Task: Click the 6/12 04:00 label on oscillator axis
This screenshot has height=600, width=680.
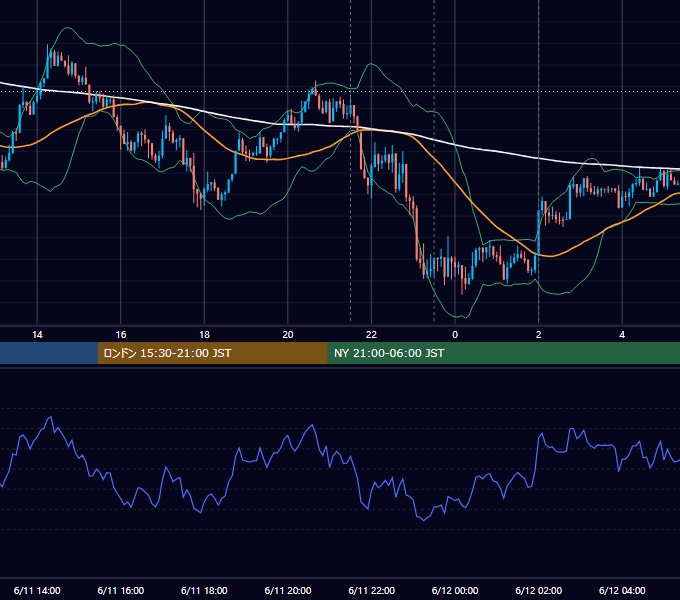Action: pos(622,590)
